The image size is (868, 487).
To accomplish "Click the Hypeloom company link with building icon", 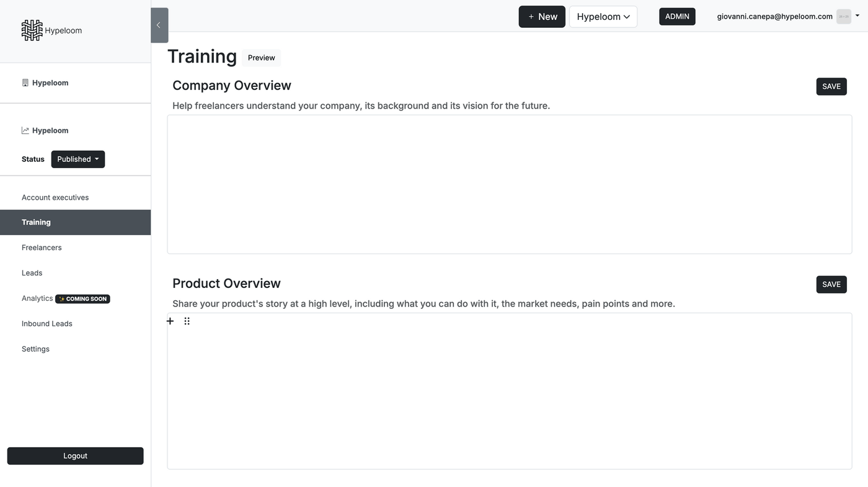I will [x=45, y=83].
